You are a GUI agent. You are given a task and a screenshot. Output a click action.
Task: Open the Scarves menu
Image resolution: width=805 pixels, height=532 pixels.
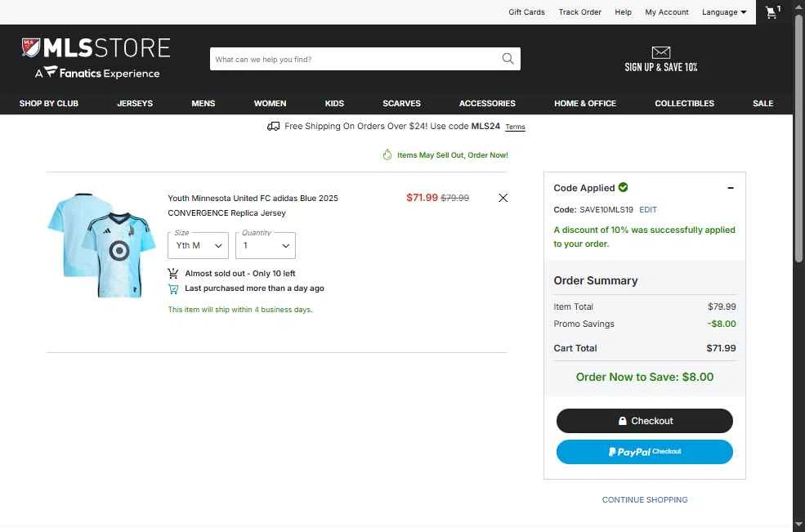pos(401,103)
